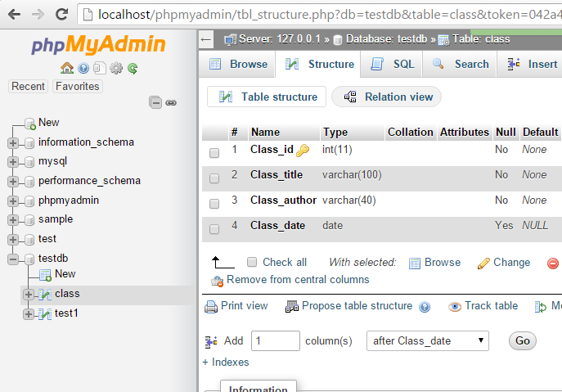
Task: Click the Table class breadcrumb icon
Action: [x=443, y=40]
